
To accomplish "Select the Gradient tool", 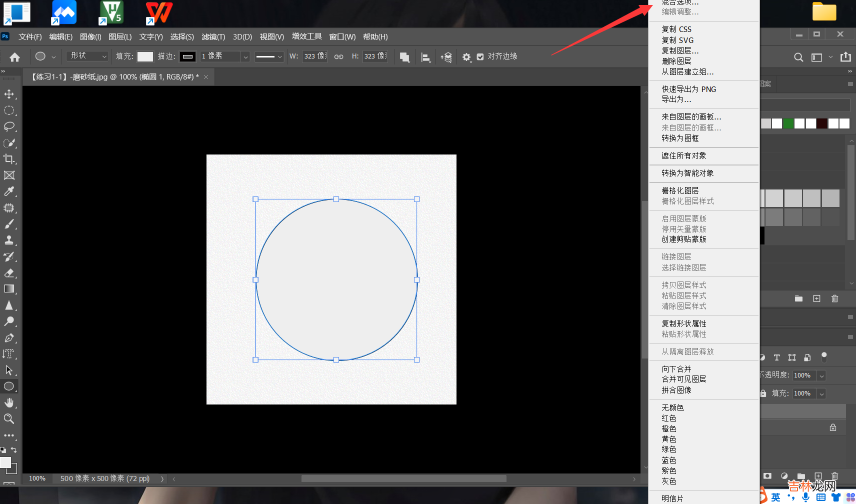I will [x=9, y=289].
